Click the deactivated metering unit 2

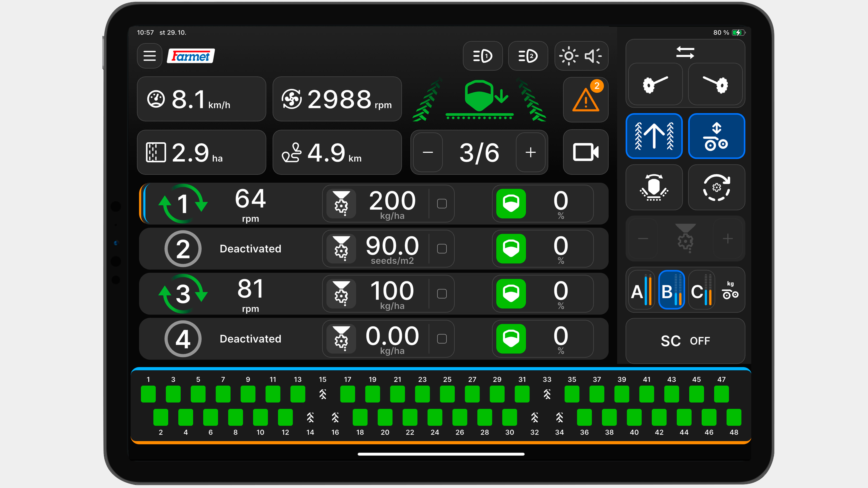183,249
